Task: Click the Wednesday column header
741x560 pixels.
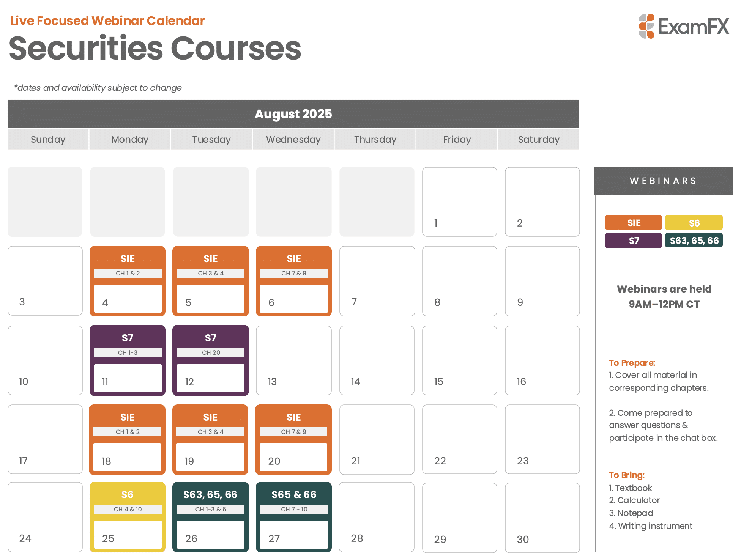Action: (x=293, y=139)
